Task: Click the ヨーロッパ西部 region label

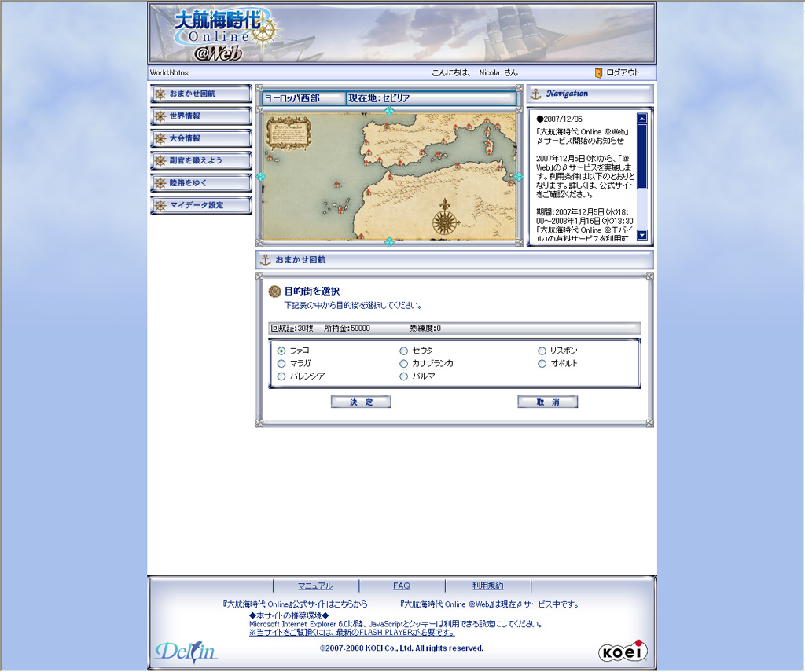Action: (x=292, y=98)
